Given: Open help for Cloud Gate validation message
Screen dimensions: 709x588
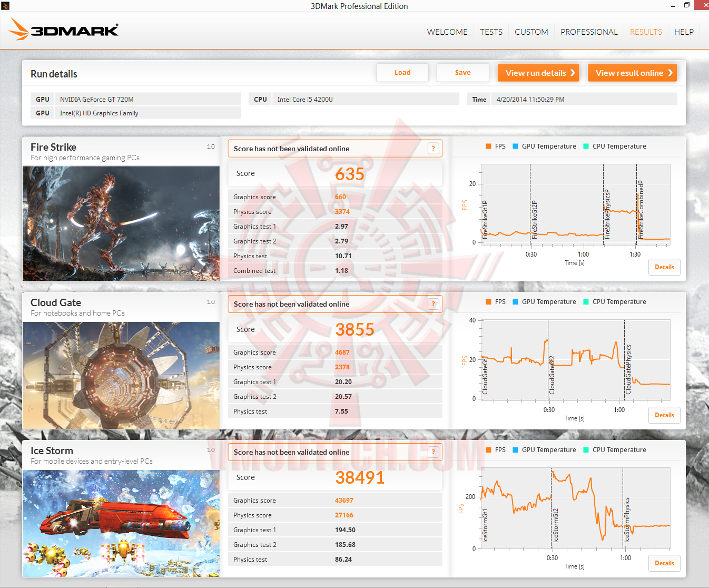Looking at the screenshot, I should pyautogui.click(x=434, y=304).
